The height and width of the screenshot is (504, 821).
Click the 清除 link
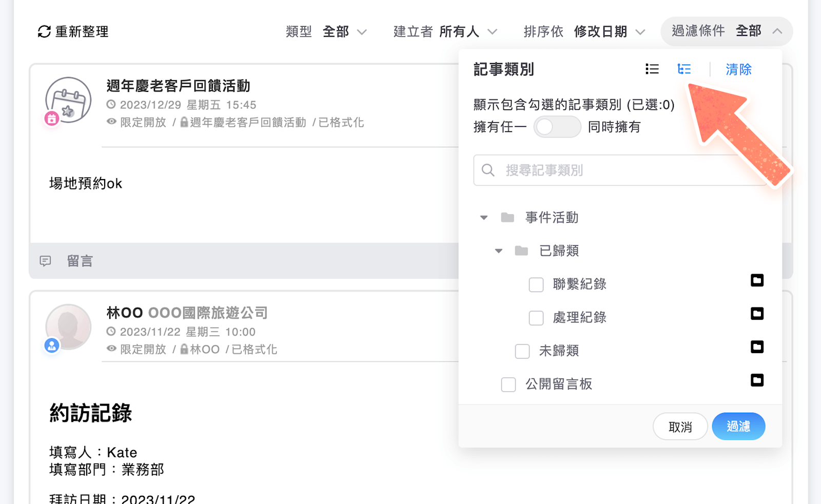coord(738,69)
